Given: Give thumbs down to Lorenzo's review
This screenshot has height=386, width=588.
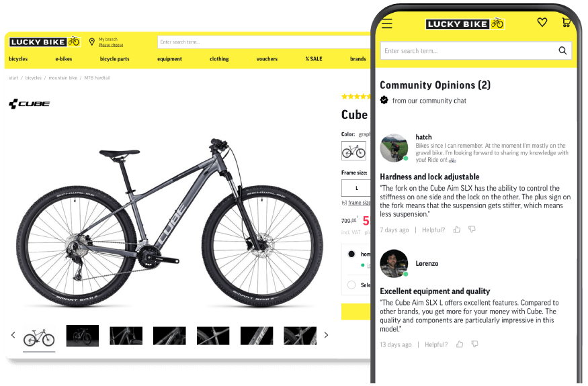Looking at the screenshot, I should pyautogui.click(x=474, y=344).
